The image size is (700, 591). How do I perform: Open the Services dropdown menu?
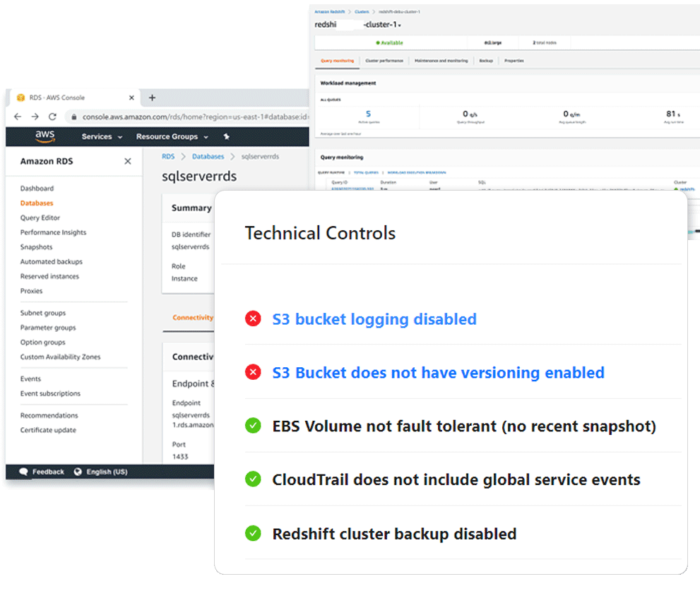tap(102, 136)
